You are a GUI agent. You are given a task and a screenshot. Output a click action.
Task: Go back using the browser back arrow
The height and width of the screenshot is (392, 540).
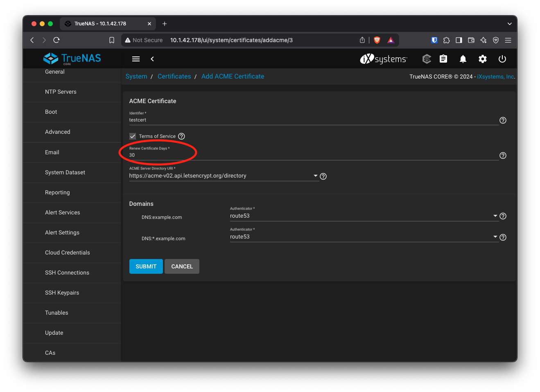click(x=32, y=40)
